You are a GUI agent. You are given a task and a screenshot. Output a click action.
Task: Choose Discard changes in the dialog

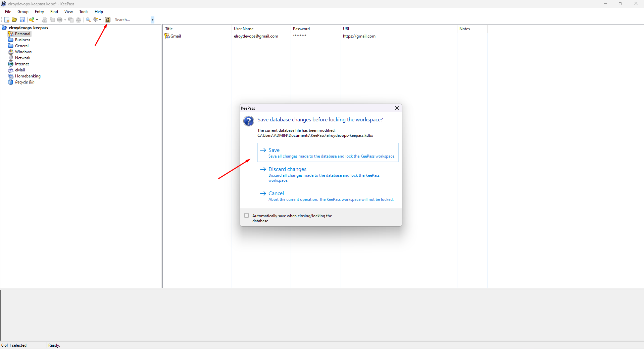pos(328,174)
